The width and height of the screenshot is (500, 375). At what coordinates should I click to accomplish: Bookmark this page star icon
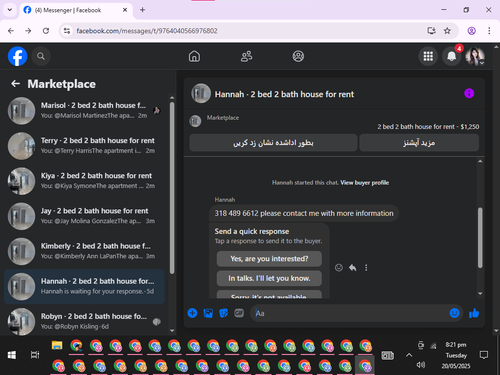pyautogui.click(x=447, y=31)
